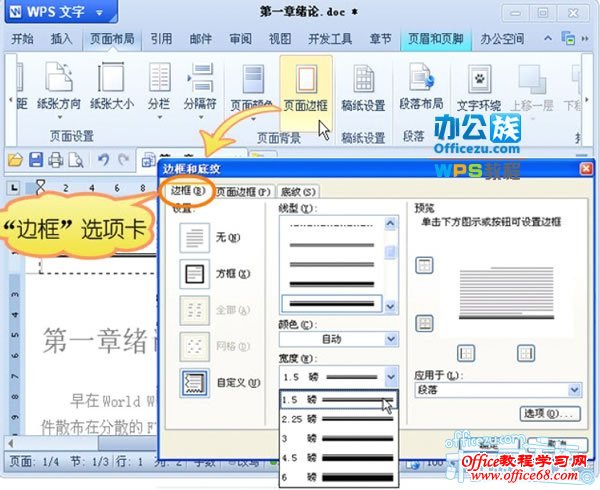600x490 pixels.
Task: Click the undo arrow icon
Action: [x=104, y=160]
